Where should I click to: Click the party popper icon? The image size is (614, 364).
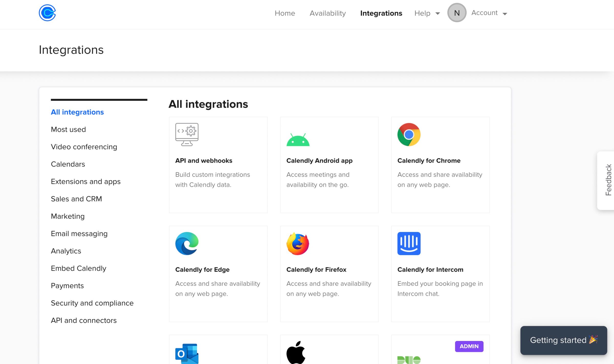pyautogui.click(x=593, y=339)
